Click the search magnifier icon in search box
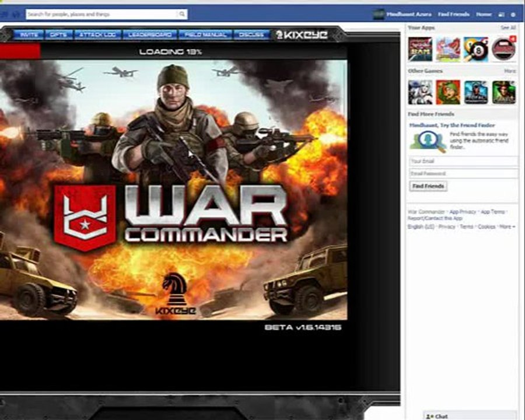The height and width of the screenshot is (420, 525). [x=182, y=14]
